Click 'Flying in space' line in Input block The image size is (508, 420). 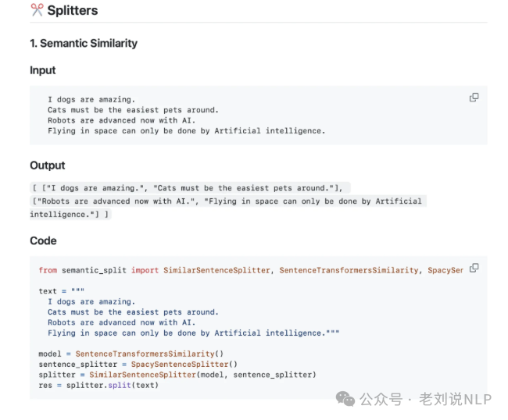(x=186, y=131)
